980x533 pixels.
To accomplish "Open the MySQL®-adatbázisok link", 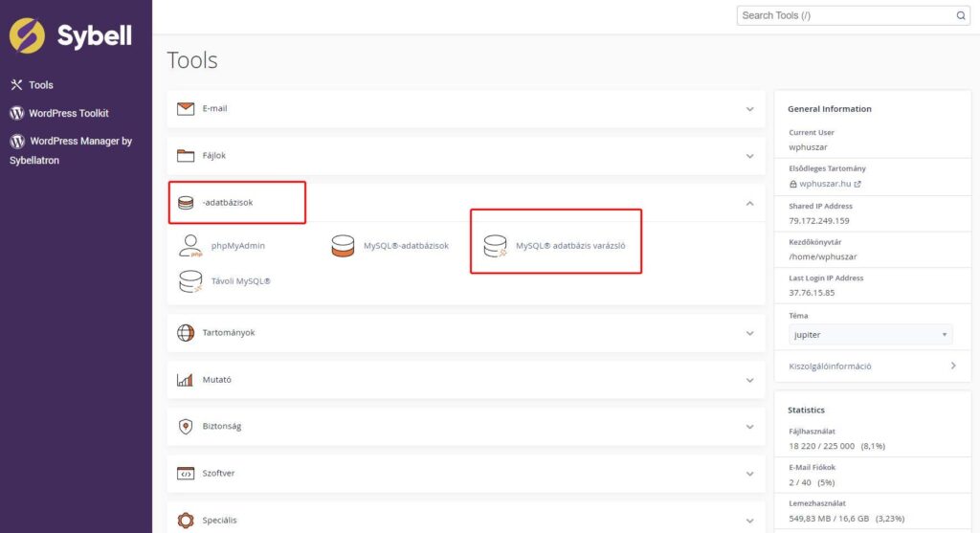I will point(406,246).
